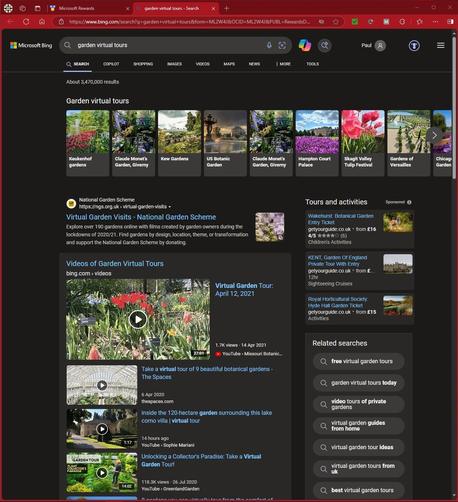Image resolution: width=458 pixels, height=502 pixels.
Task: Select the COPILOT search tab
Action: tap(111, 64)
